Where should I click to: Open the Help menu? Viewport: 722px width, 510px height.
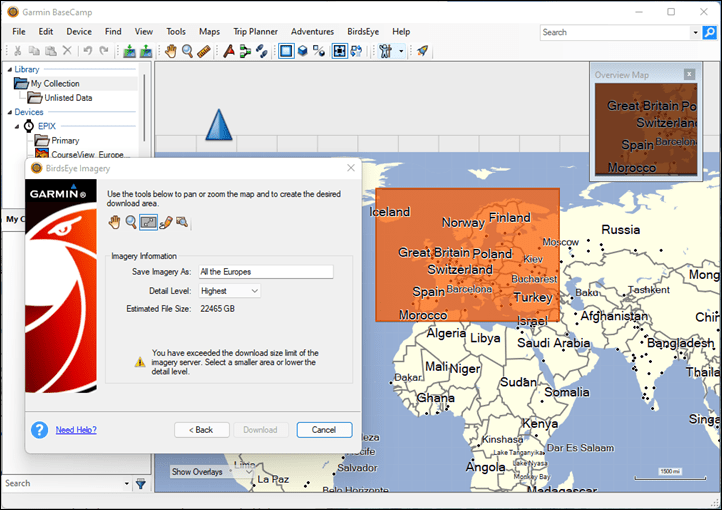pos(401,31)
